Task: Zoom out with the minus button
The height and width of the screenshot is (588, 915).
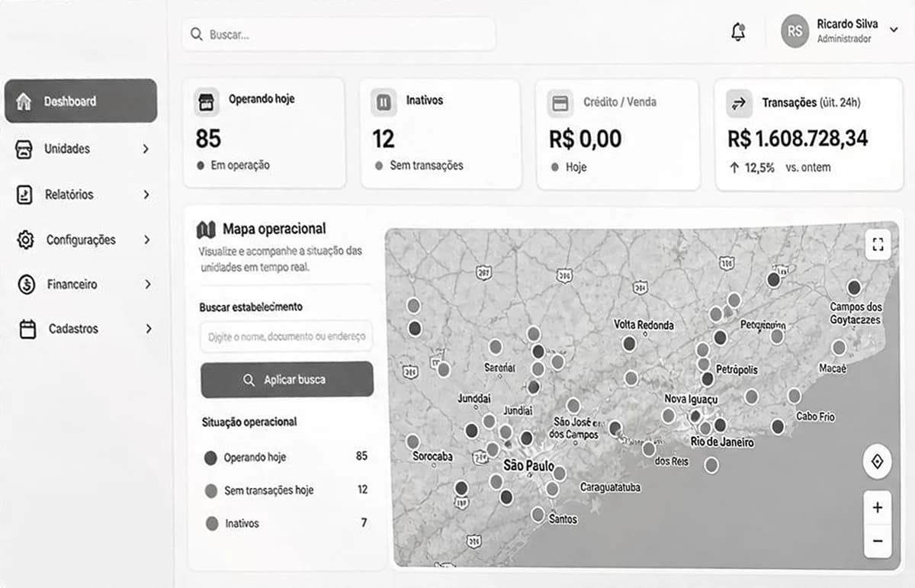Action: pyautogui.click(x=878, y=541)
